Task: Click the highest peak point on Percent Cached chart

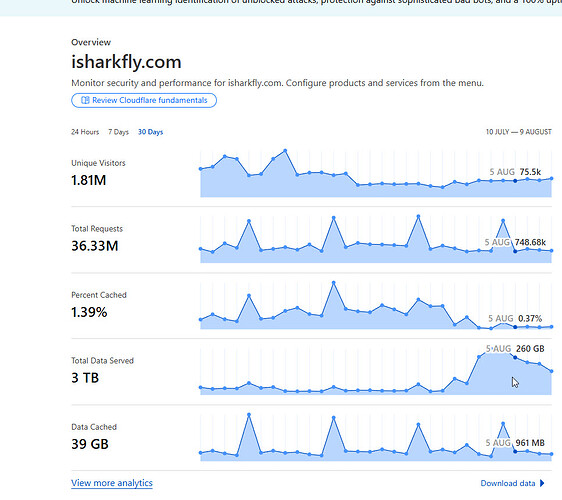Action: [x=334, y=283]
